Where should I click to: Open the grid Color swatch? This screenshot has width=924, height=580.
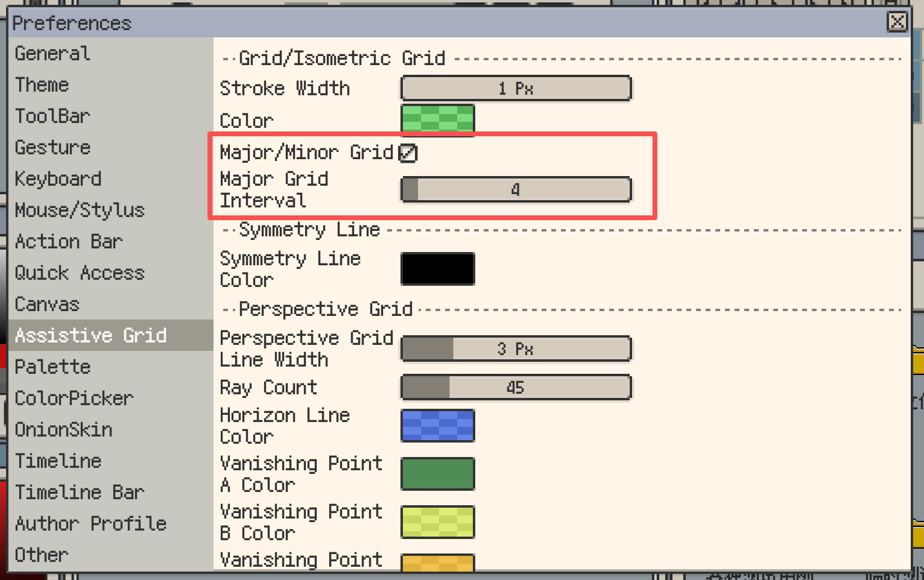pos(437,119)
